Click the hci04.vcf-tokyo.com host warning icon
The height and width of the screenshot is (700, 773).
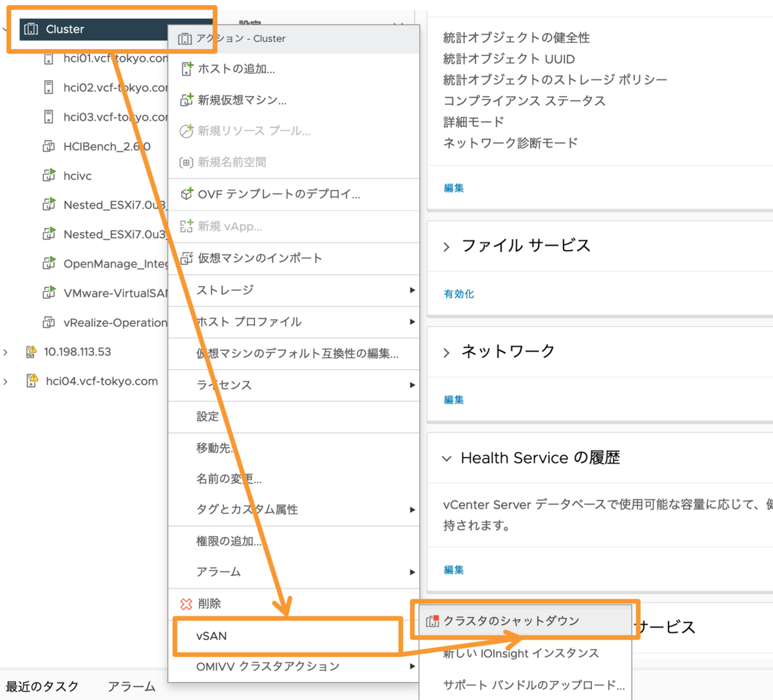pos(32,381)
